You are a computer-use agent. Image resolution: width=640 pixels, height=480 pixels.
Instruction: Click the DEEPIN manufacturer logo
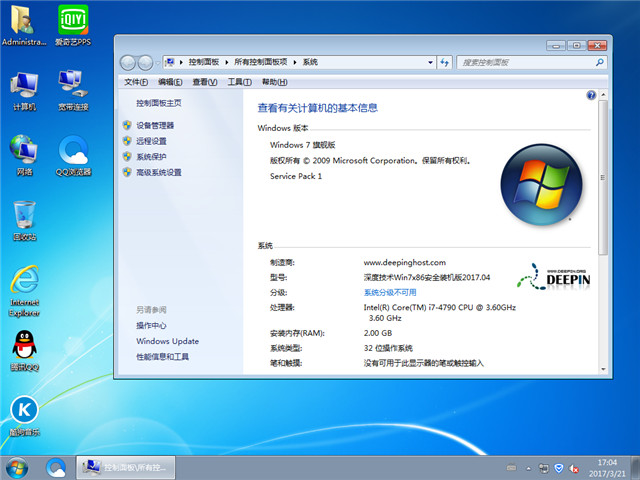click(x=553, y=277)
